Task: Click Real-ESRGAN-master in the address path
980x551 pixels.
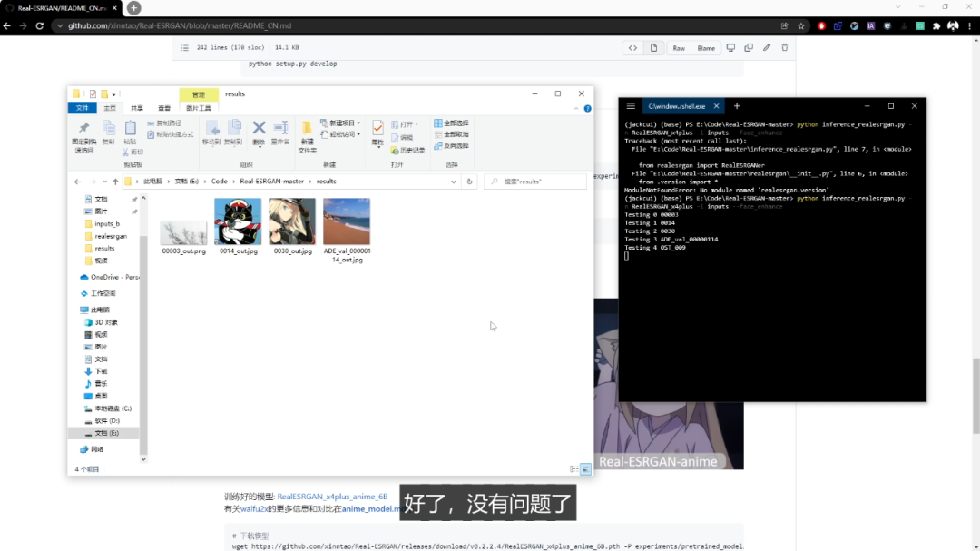Action: (271, 182)
